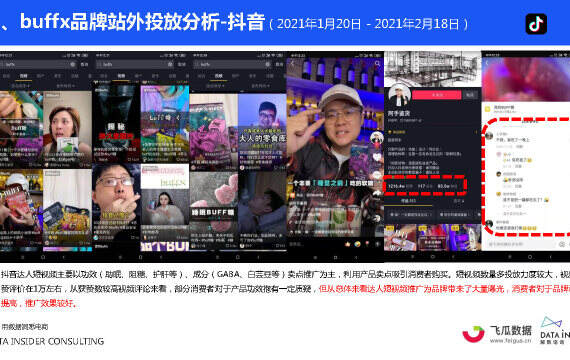The image size is (570, 360).
Task: Expand the second filter dropdown above the apple video
Action: coord(66,86)
